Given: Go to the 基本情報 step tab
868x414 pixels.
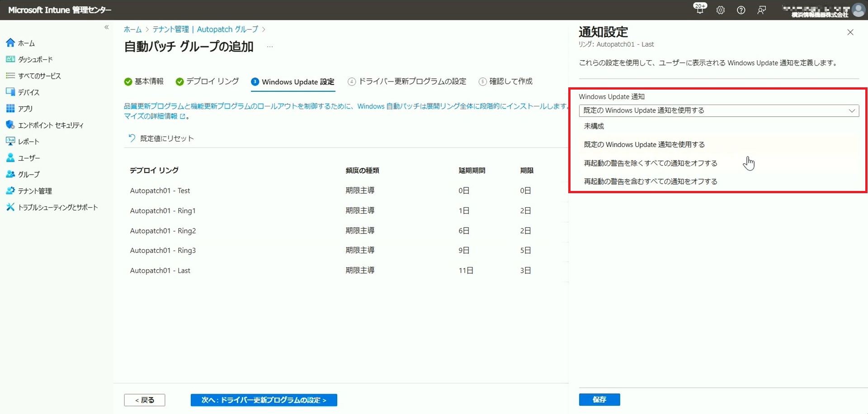Looking at the screenshot, I should click(144, 81).
